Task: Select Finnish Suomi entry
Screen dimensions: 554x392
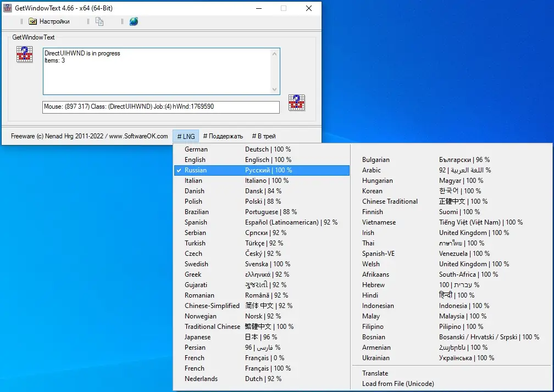Action: tap(451, 212)
